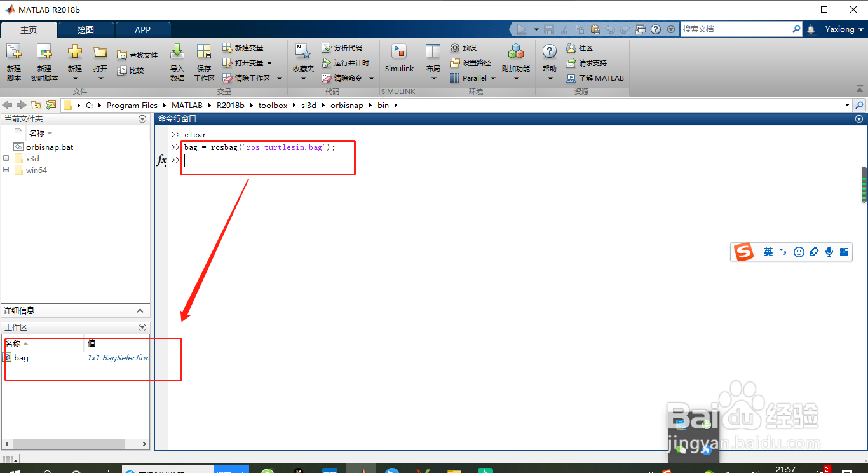This screenshot has width=868, height=473.
Task: Open 社区 (Community)
Action: (x=579, y=48)
